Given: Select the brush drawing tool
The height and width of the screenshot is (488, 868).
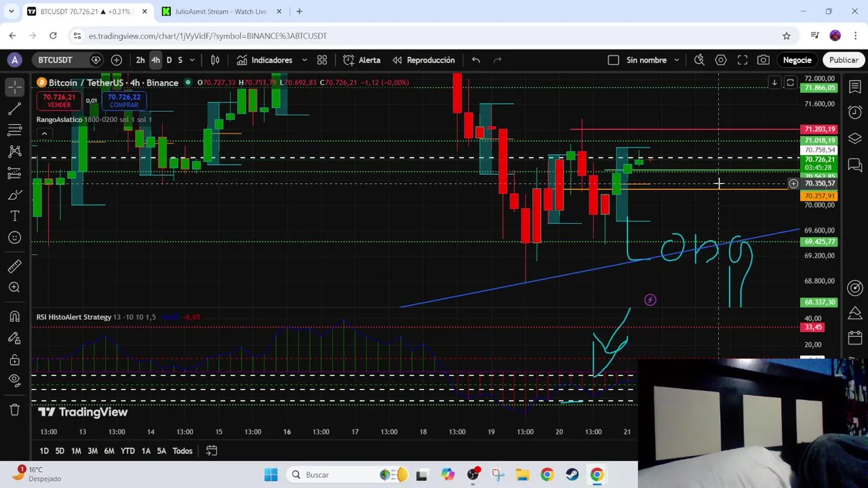Looking at the screenshot, I should pos(15,195).
